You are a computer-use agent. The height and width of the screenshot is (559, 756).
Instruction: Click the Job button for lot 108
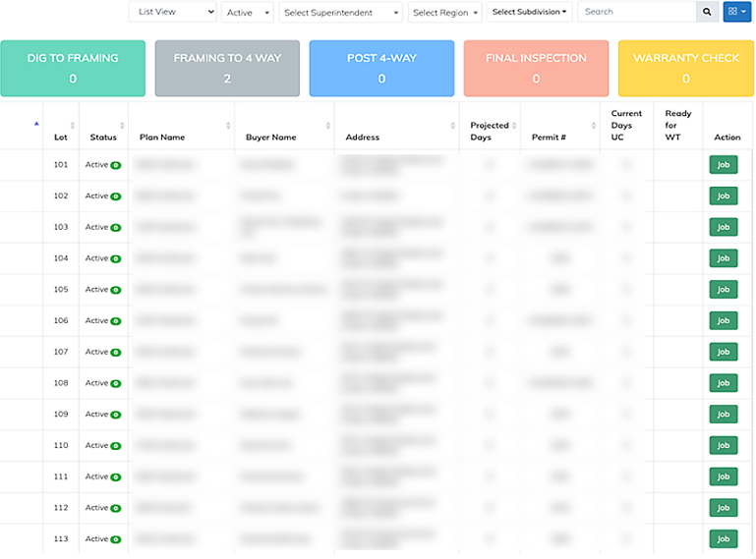click(x=723, y=383)
